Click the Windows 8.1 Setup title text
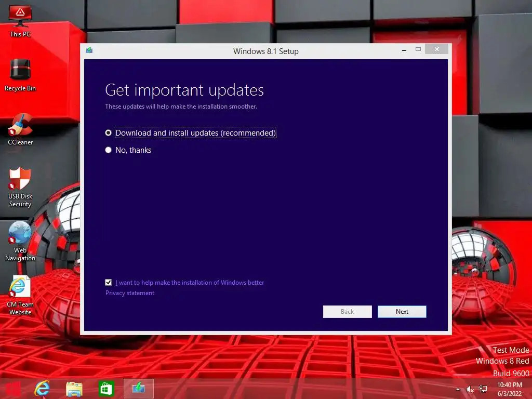Viewport: 532px width, 399px height. [x=266, y=51]
